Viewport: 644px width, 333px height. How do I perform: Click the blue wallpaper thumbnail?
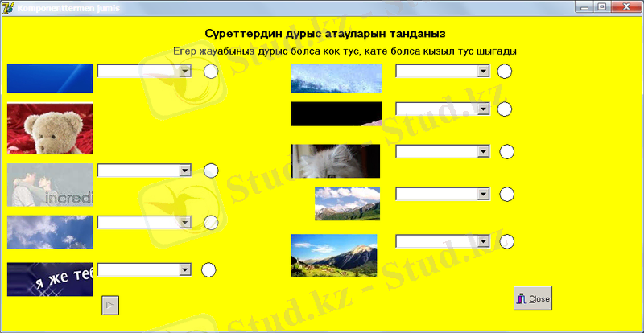coord(50,78)
